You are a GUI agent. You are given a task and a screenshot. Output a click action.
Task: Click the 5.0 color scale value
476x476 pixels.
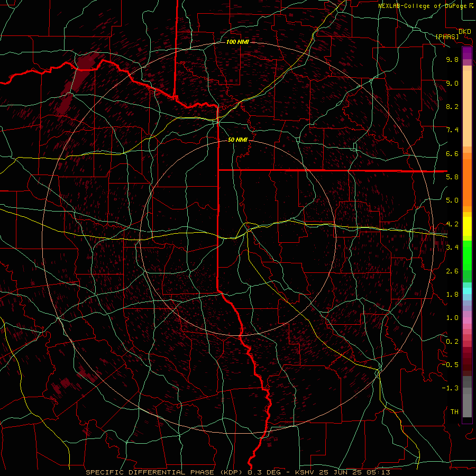pyautogui.click(x=452, y=200)
